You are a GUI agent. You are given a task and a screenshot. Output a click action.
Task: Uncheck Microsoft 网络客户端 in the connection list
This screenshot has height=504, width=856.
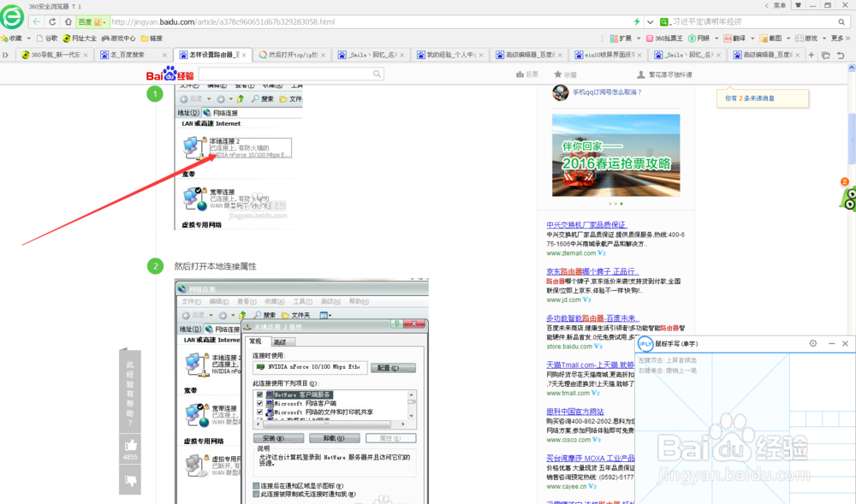259,404
